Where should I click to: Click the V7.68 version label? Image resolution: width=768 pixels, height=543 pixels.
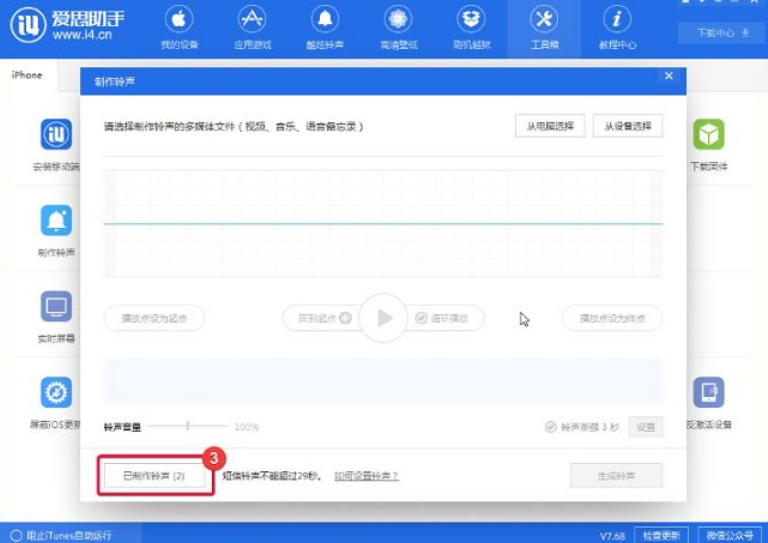click(612, 536)
